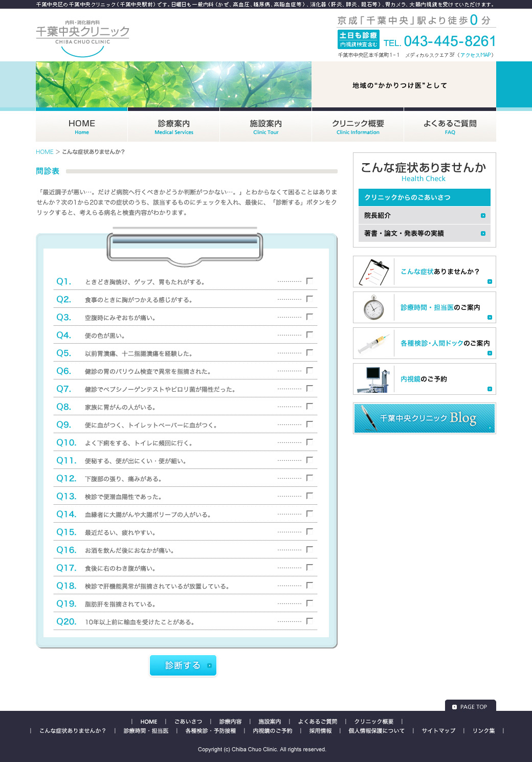Image resolution: width=532 pixels, height=762 pixels.
Task: Check the Q12 lower abdomen pain checkbox
Action: (x=309, y=478)
